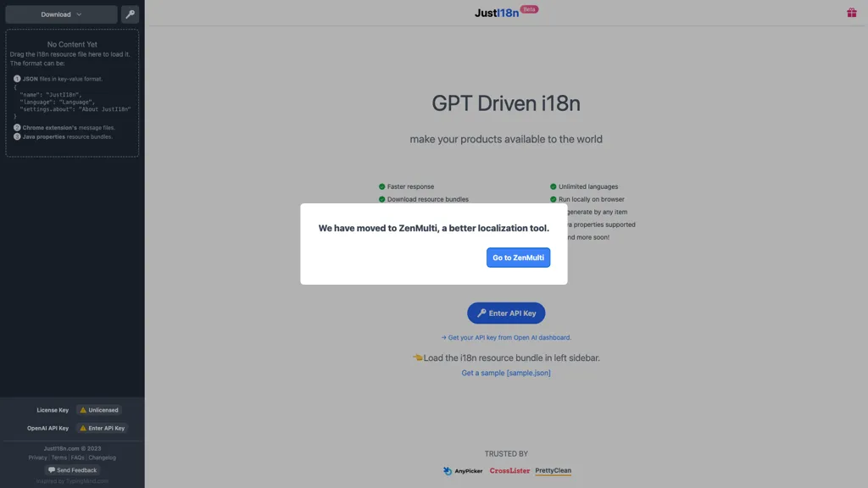The width and height of the screenshot is (868, 488).
Task: Open the Terms link in footer
Action: point(59,457)
